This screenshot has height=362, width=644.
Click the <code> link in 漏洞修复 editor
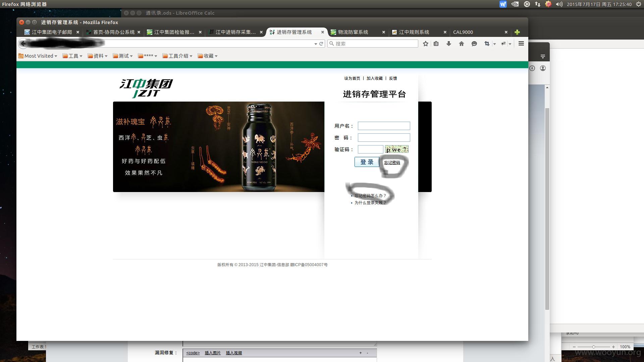193,353
